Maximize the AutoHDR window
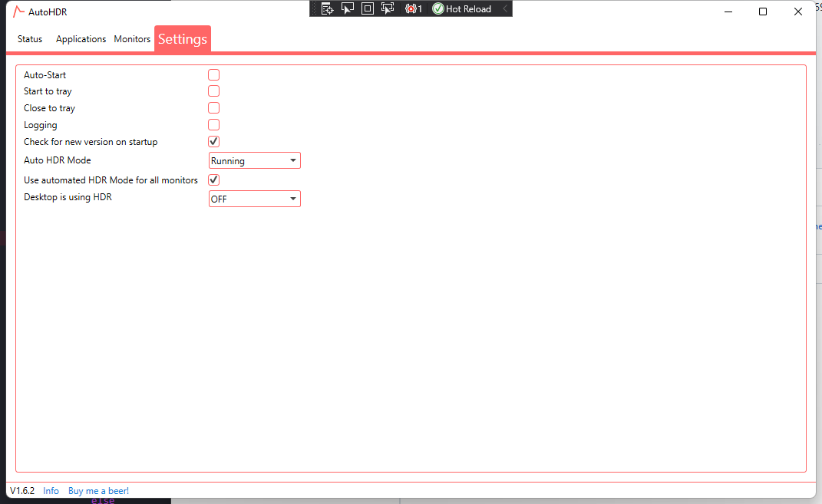 coord(763,12)
